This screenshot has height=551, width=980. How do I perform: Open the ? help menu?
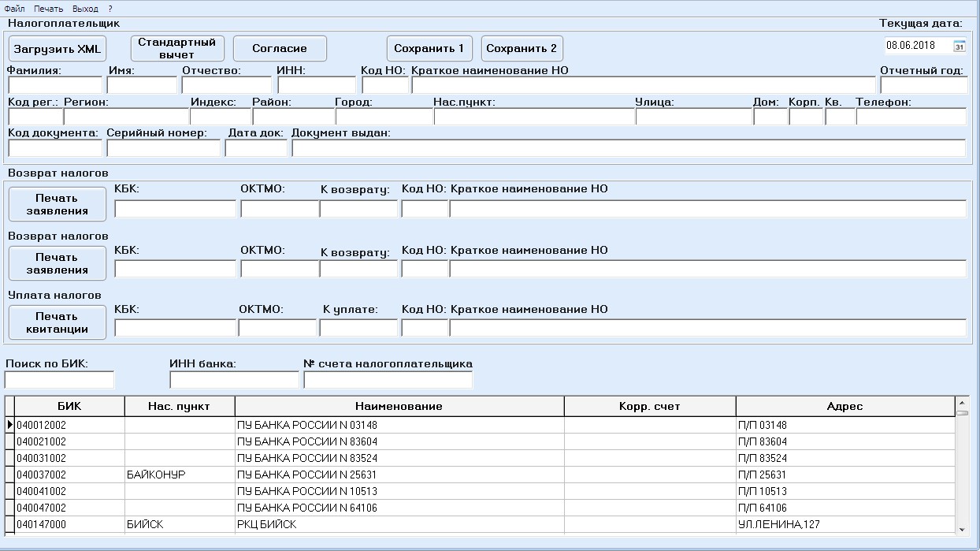click(x=110, y=8)
